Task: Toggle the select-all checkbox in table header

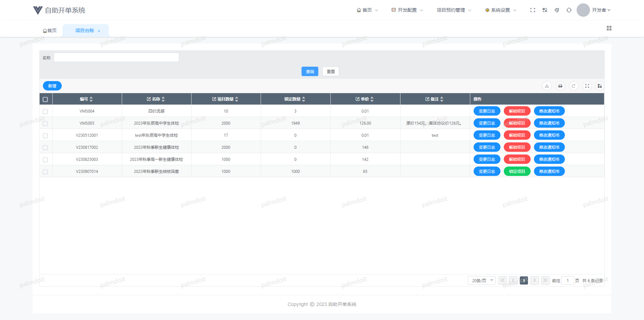Action: [45, 100]
